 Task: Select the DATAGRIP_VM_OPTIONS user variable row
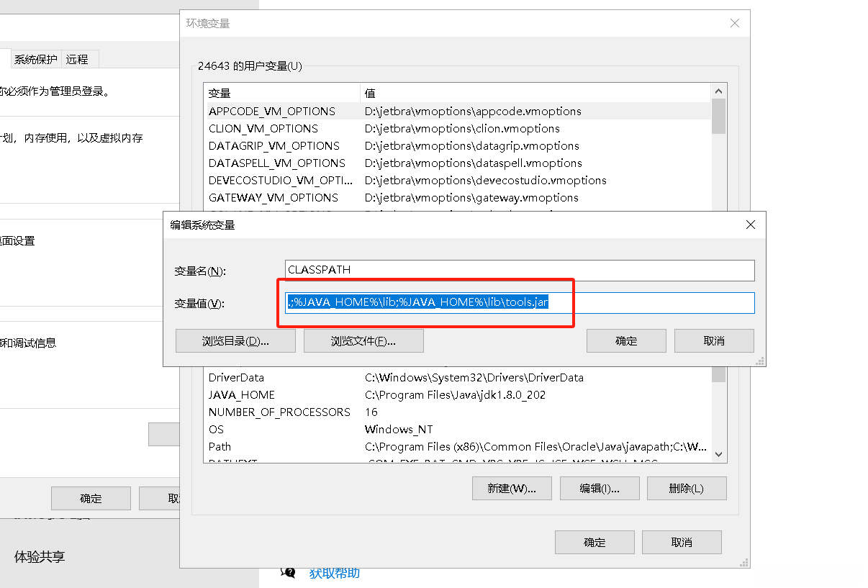(457, 145)
